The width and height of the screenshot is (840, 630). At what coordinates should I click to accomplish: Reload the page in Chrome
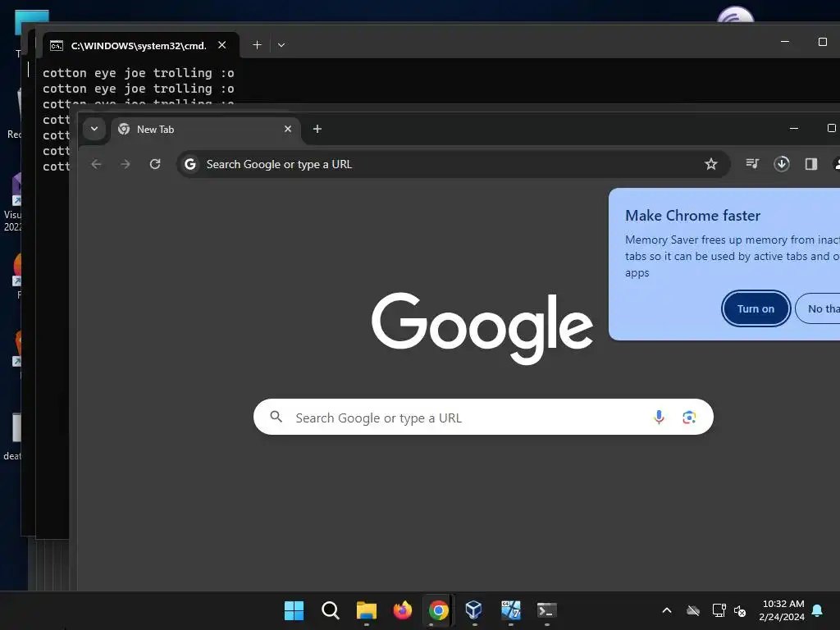[155, 164]
